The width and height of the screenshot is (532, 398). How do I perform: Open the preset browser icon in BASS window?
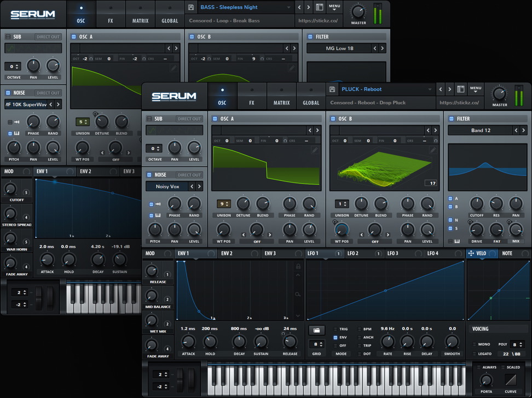(x=319, y=7)
